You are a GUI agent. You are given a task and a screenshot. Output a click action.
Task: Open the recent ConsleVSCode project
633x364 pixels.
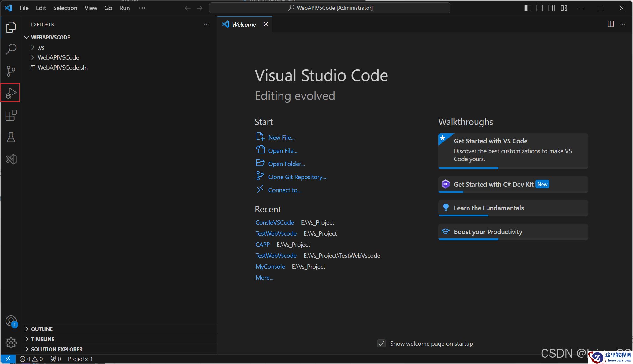tap(275, 222)
